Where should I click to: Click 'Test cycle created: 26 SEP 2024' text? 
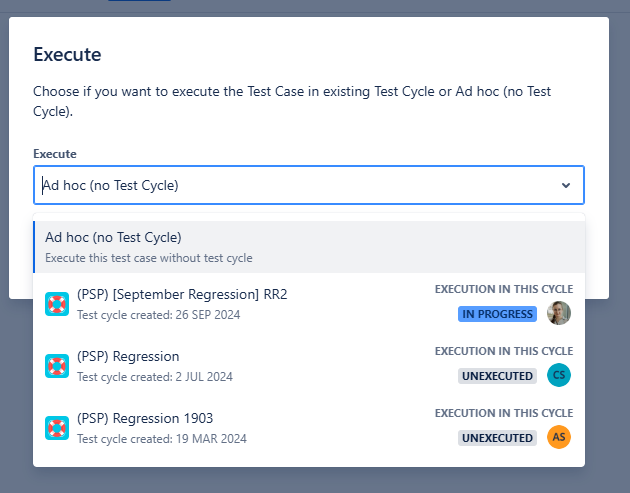point(158,315)
